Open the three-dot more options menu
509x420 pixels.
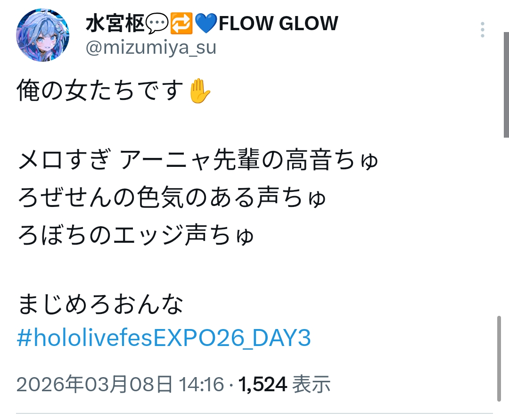coord(483,30)
